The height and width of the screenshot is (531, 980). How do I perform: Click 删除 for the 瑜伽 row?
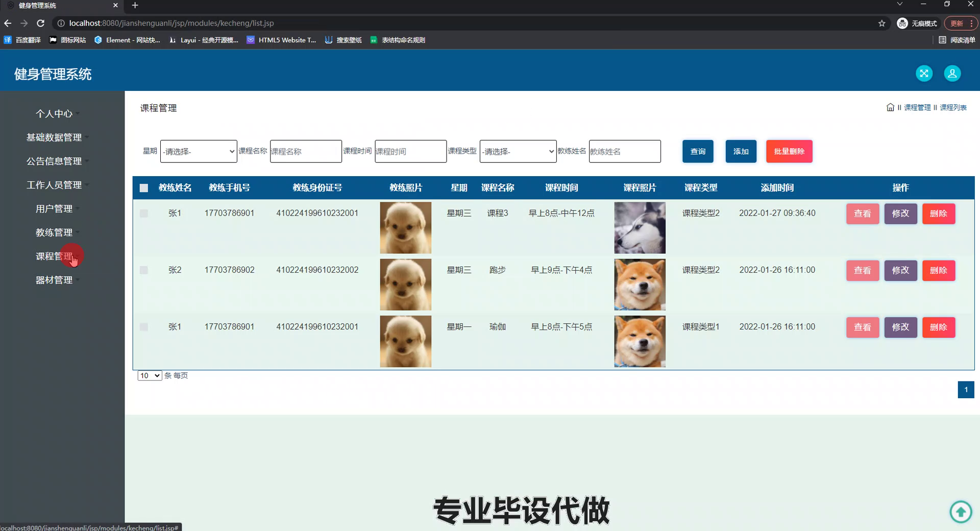click(x=939, y=327)
